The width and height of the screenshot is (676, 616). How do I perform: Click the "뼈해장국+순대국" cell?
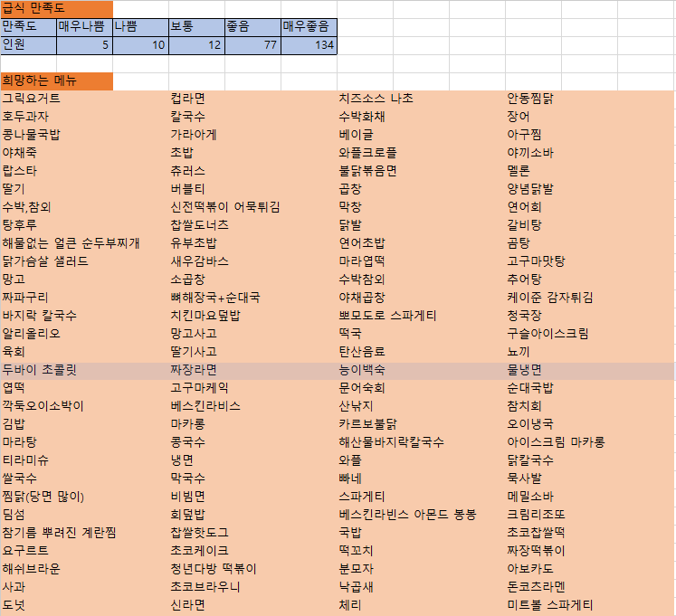215,298
